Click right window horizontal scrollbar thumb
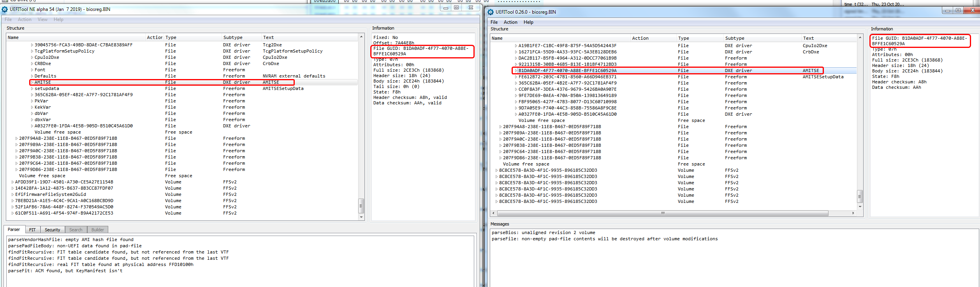 [663, 213]
